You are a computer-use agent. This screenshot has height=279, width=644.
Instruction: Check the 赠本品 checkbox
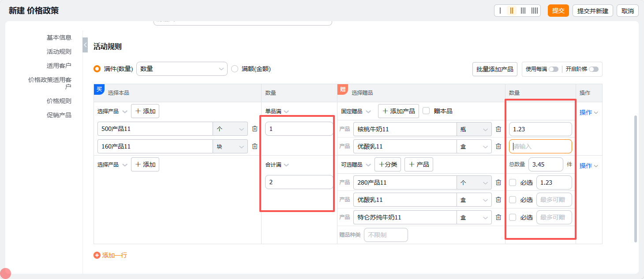(x=427, y=111)
